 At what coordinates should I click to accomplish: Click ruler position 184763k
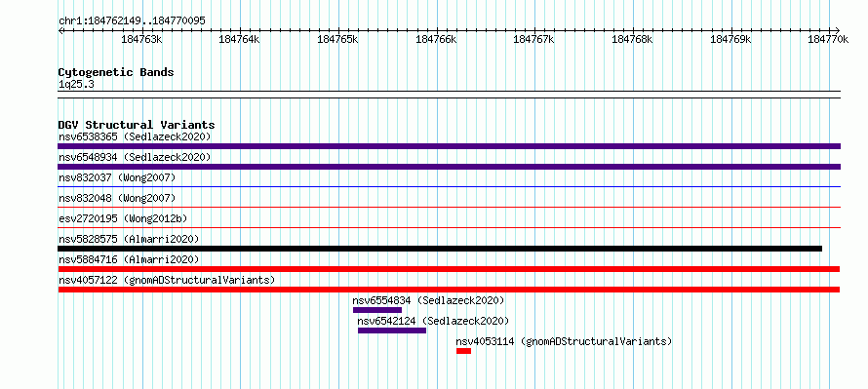(x=141, y=39)
